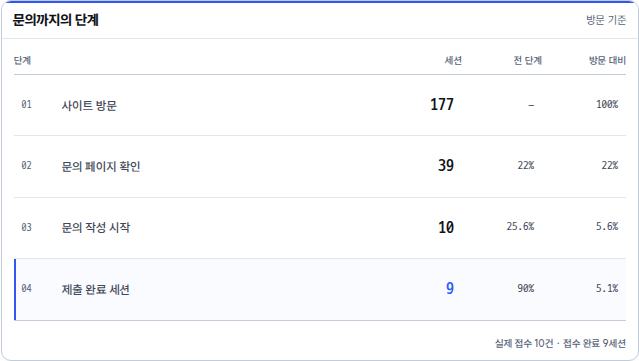Click the step number 01
639x361 pixels.
click(26, 105)
